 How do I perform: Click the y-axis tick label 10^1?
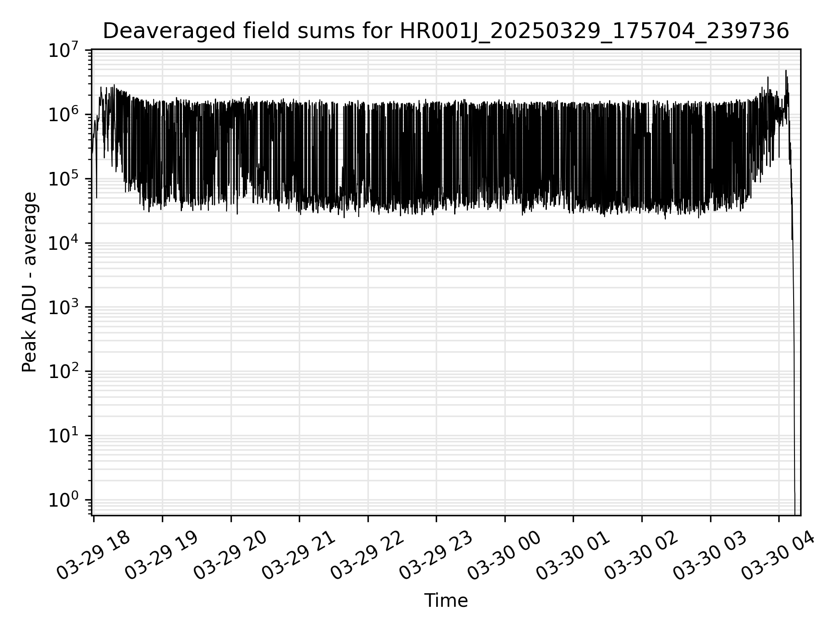[63, 436]
